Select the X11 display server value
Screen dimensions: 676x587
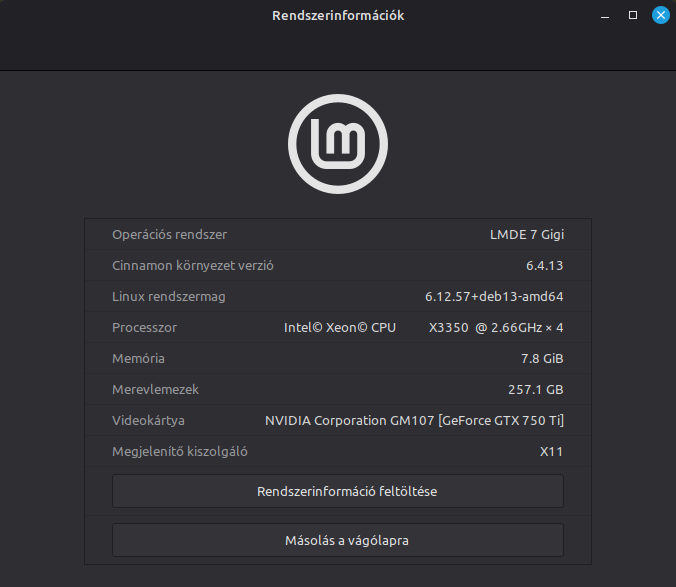point(551,452)
